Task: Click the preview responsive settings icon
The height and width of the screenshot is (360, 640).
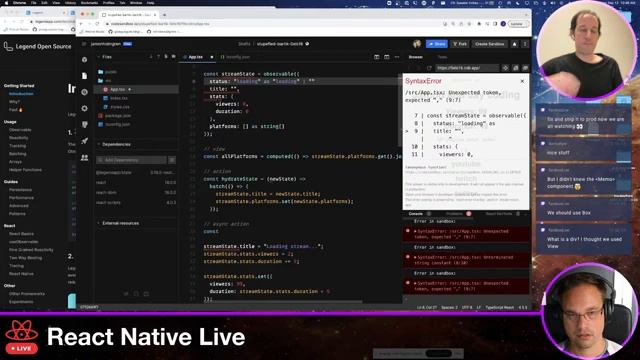Action: click(x=505, y=68)
